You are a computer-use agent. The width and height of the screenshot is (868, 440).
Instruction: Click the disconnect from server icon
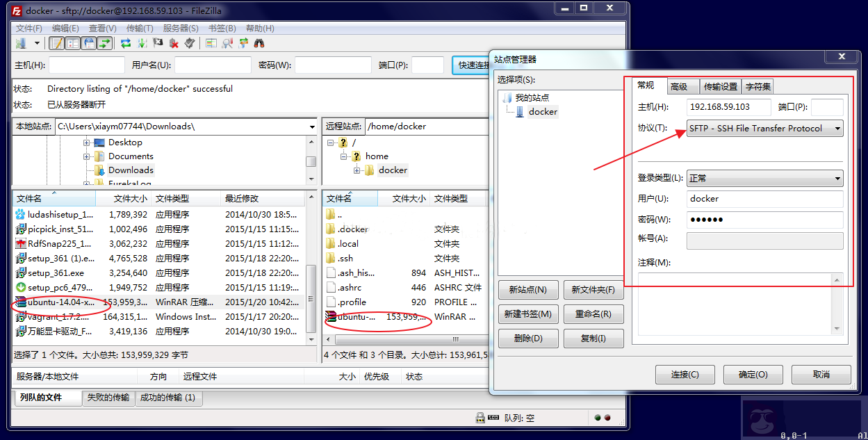[174, 42]
